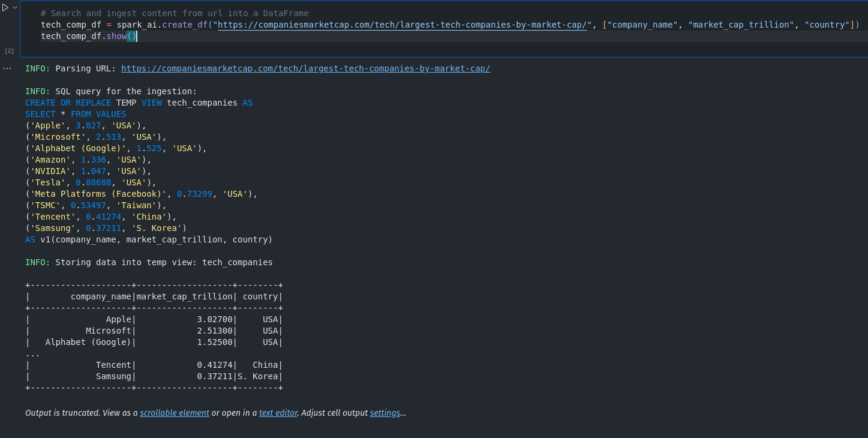Click the AS v1 column alias line
Image resolution: width=868 pixels, height=438 pixels.
149,239
